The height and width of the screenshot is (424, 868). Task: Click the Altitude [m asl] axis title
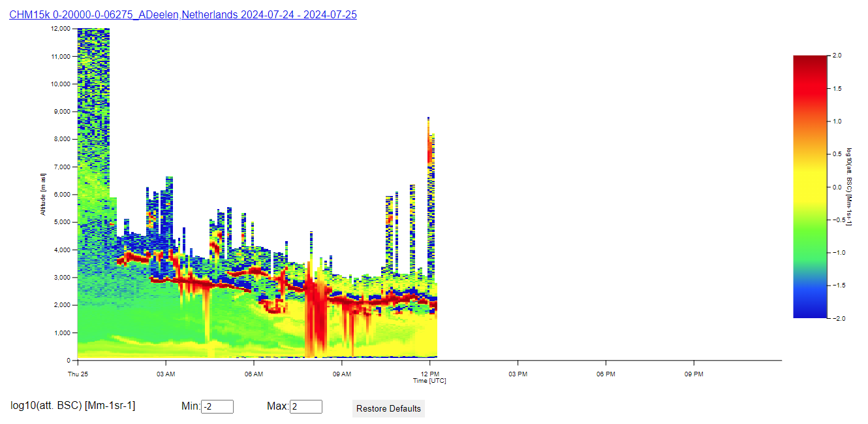point(43,194)
